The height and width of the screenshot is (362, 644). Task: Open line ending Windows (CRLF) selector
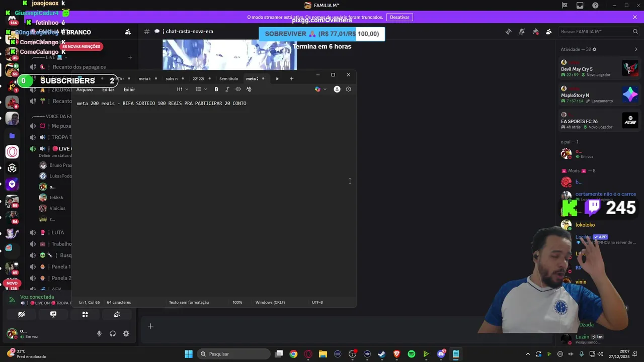(270, 302)
